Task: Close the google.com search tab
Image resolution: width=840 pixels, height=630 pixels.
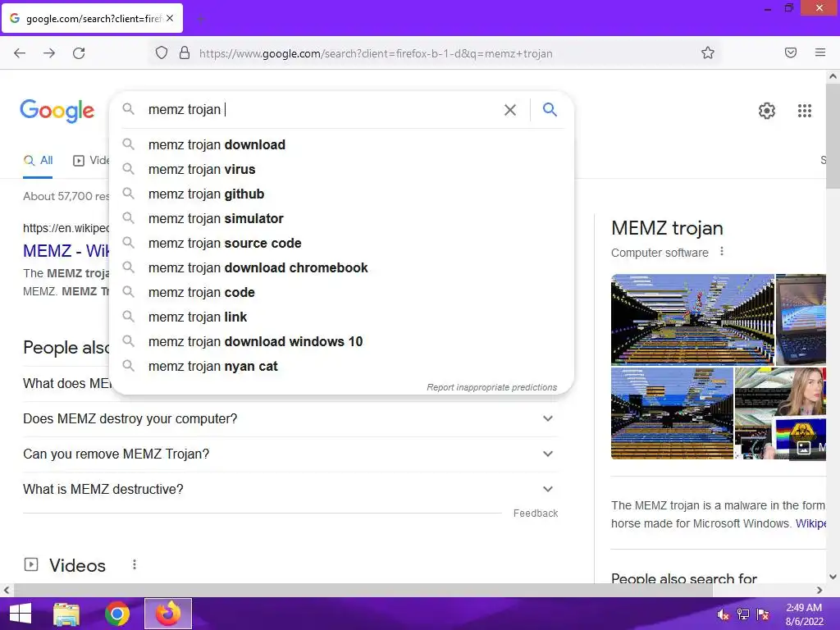Action: (170, 18)
